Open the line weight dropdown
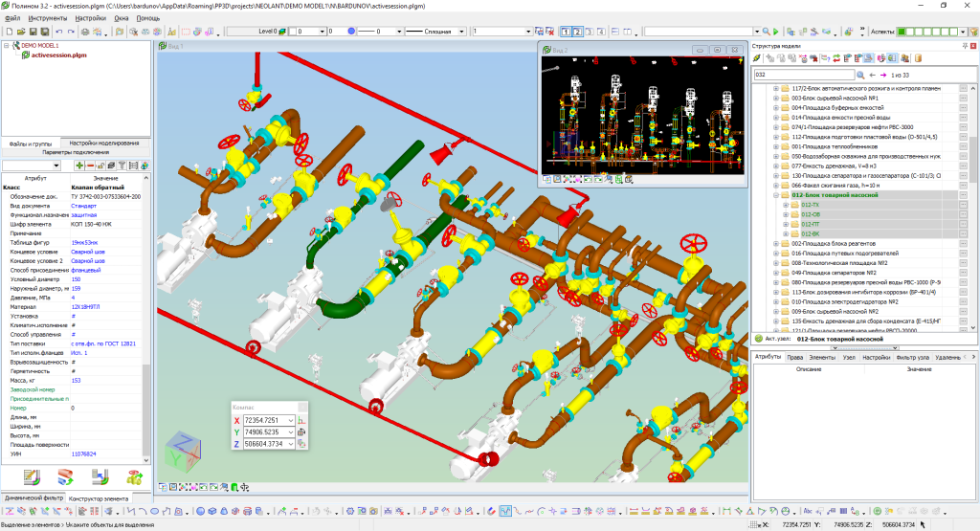Image resolution: width=980 pixels, height=531 pixels. coord(399,32)
